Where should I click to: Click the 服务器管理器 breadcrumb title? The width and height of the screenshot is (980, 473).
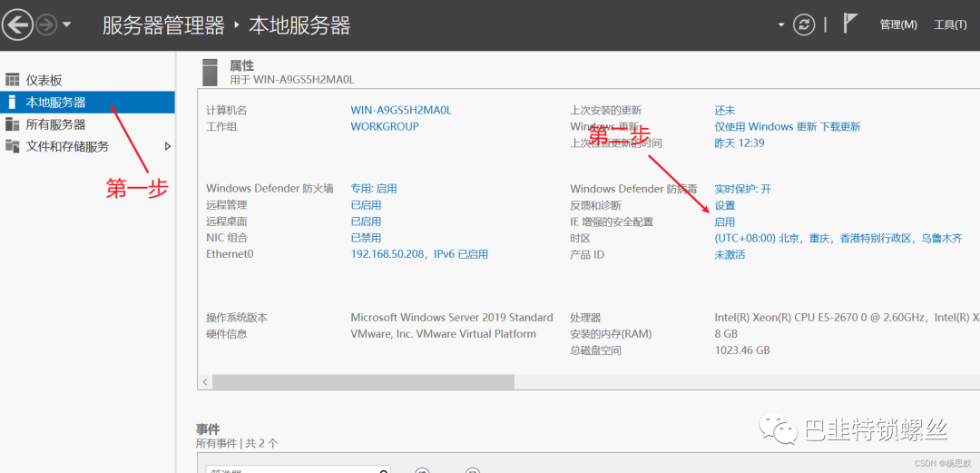163,25
